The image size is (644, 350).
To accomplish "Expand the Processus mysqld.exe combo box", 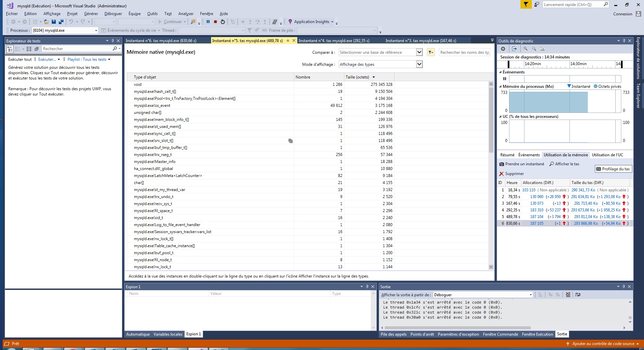I will point(96,30).
